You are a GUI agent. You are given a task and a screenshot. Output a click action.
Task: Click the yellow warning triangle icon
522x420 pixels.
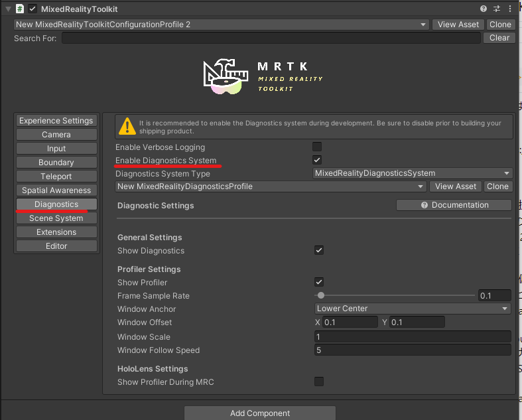click(127, 127)
